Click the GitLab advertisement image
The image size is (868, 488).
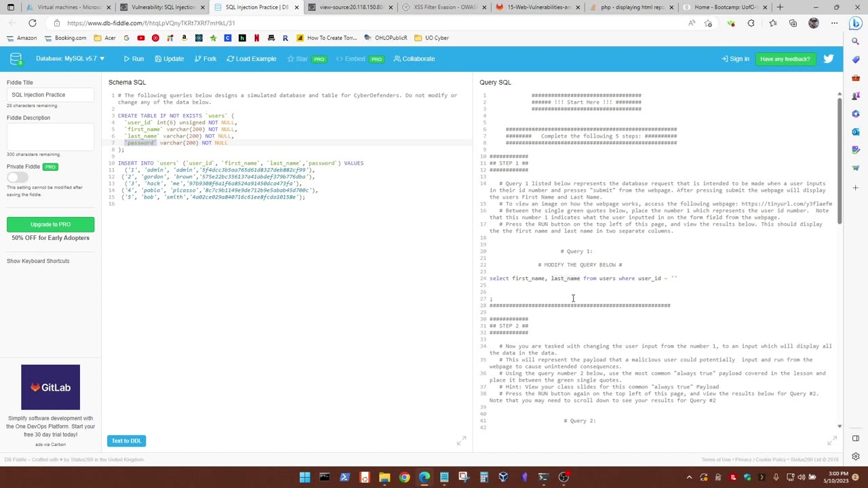[x=50, y=387]
